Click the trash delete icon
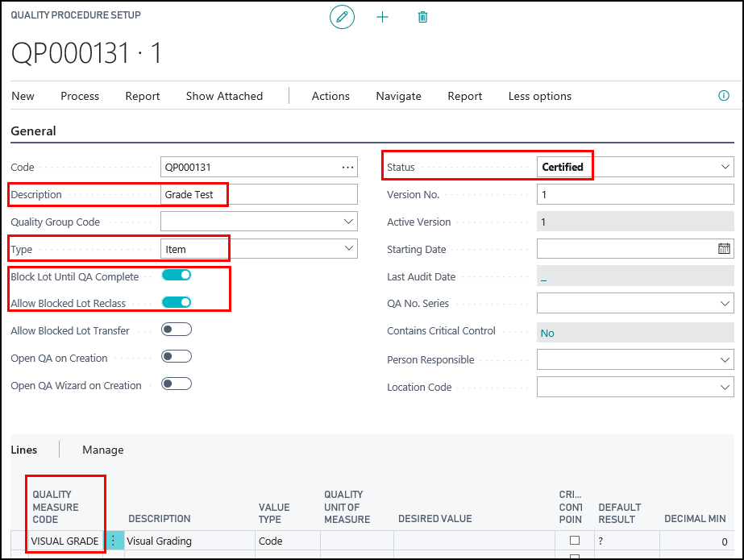Viewport: 744px width, 560px height. pyautogui.click(x=422, y=17)
